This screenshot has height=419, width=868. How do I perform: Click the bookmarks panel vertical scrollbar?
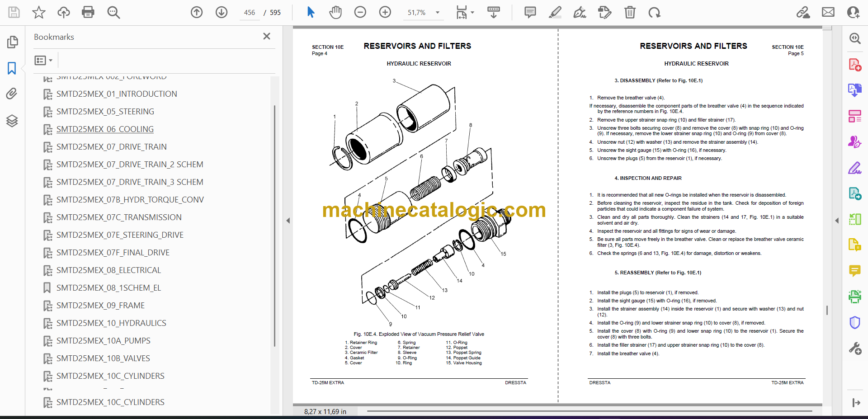coord(274,226)
